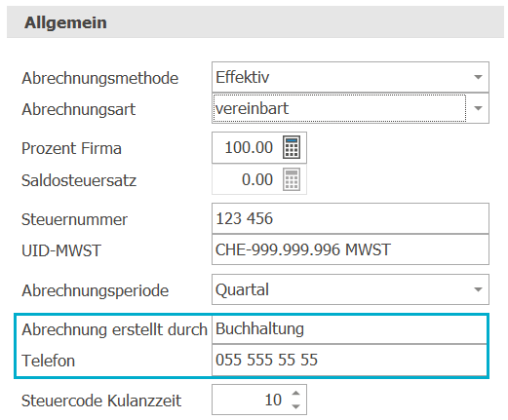Click the Telefon label
Screen dimensions: 508x420
(x=48, y=361)
